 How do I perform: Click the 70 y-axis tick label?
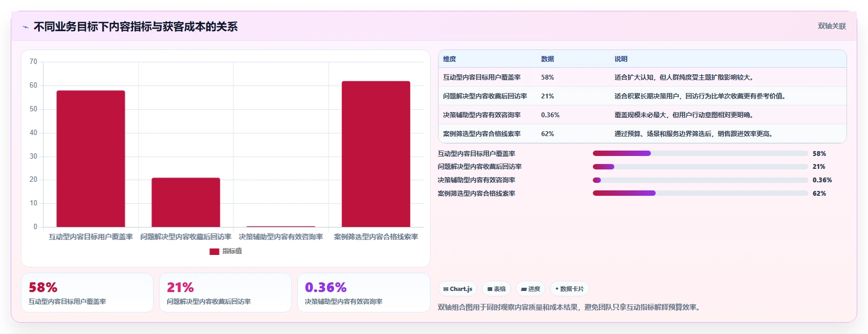[33, 62]
